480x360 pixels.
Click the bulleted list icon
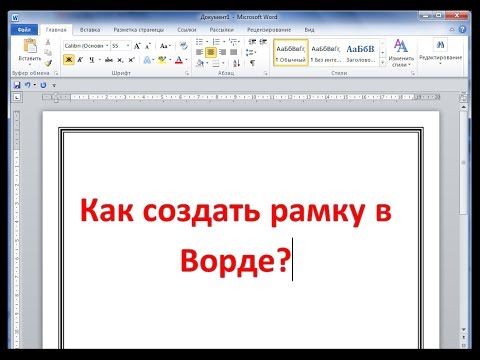(x=199, y=42)
